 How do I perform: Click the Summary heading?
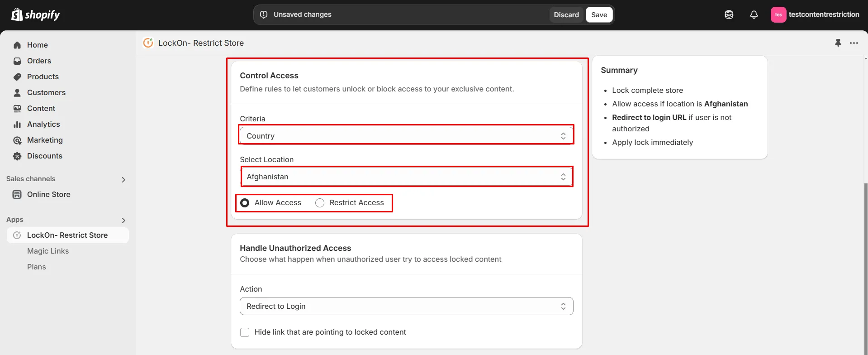coord(619,70)
